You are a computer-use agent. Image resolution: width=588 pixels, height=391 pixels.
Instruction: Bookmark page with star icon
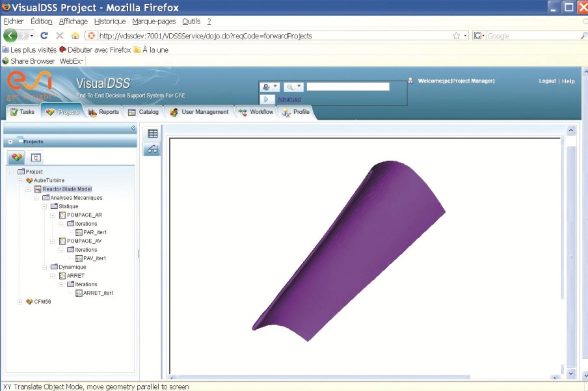[x=456, y=36]
